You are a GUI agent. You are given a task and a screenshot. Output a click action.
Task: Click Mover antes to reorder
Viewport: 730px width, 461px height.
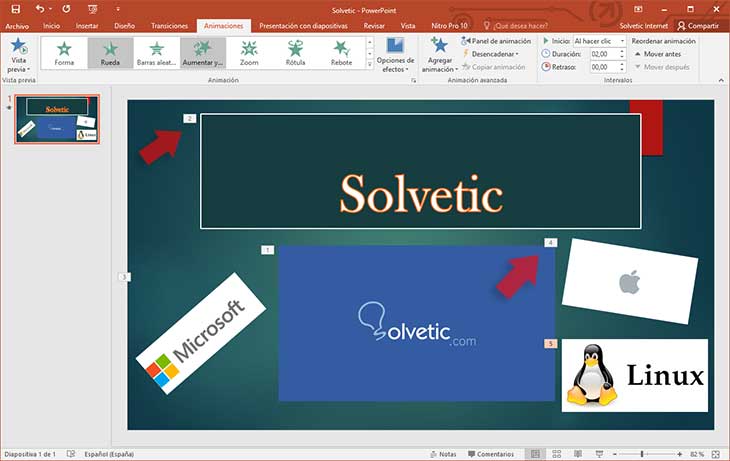658,54
